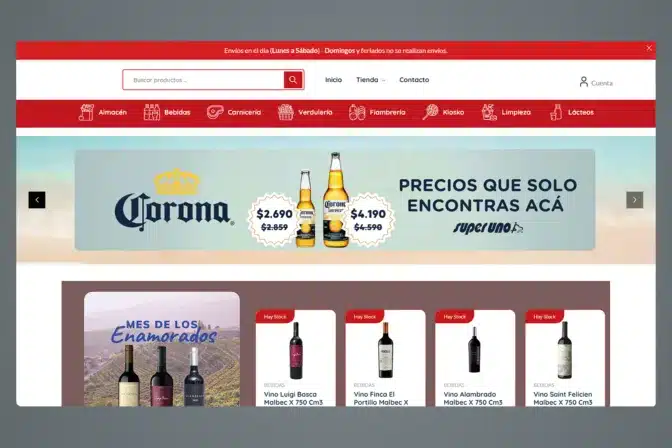Open the Inicio menu item

(x=333, y=80)
